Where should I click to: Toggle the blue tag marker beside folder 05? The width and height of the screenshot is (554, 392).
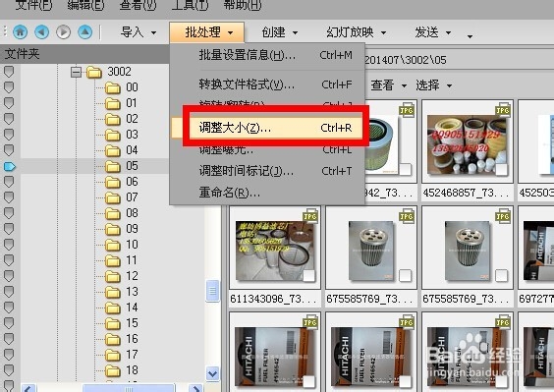(x=10, y=166)
